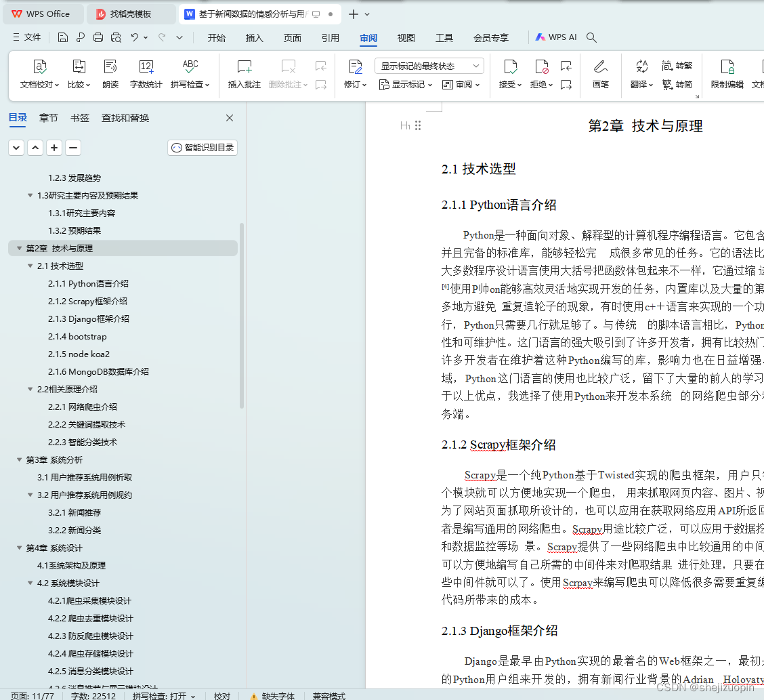Image resolution: width=764 pixels, height=700 pixels.
Task: Click the heading drag handle dots
Action: click(x=418, y=125)
